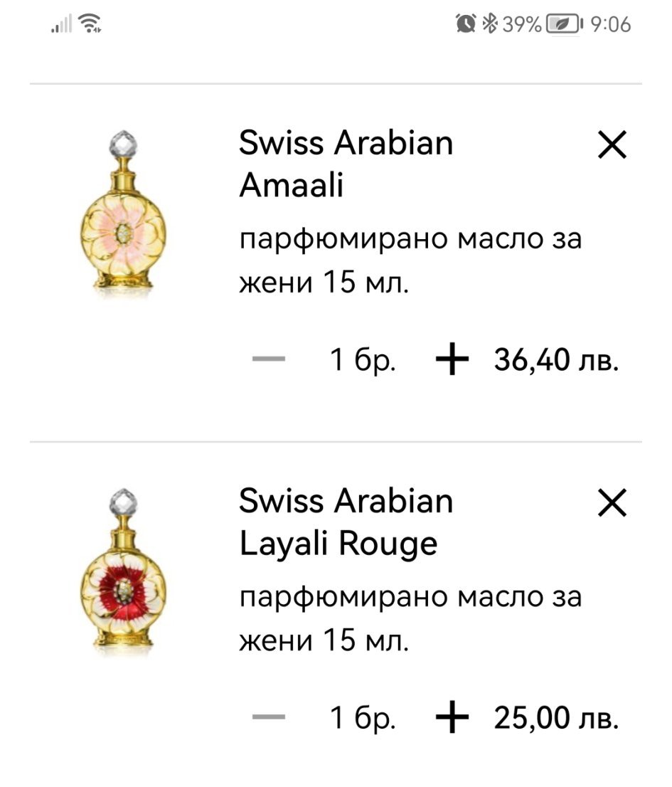This screenshot has height=787, width=672.
Task: Tap the 25,00 лв. price of Layali Rouge
Action: pos(555,719)
